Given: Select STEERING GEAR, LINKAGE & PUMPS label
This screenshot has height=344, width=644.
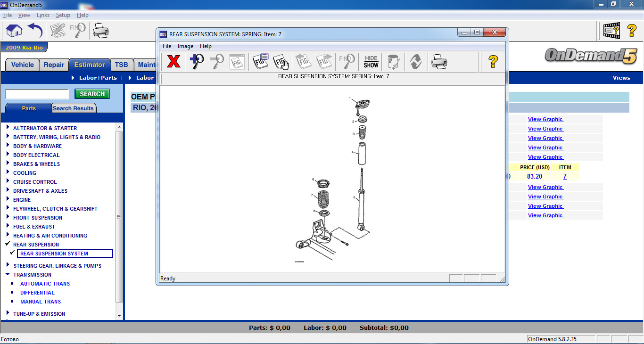Looking at the screenshot, I should point(57,266).
